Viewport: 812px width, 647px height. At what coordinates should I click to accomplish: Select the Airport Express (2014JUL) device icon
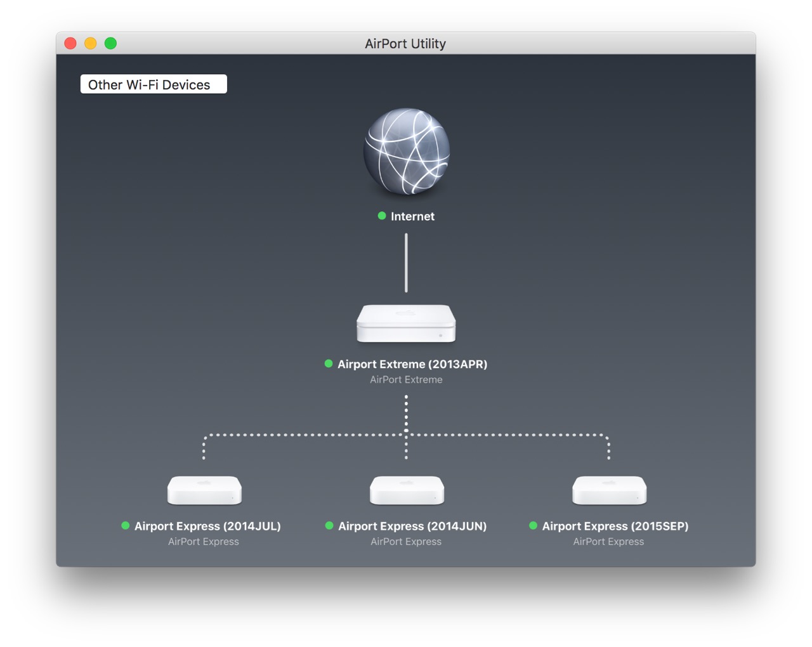coord(204,490)
